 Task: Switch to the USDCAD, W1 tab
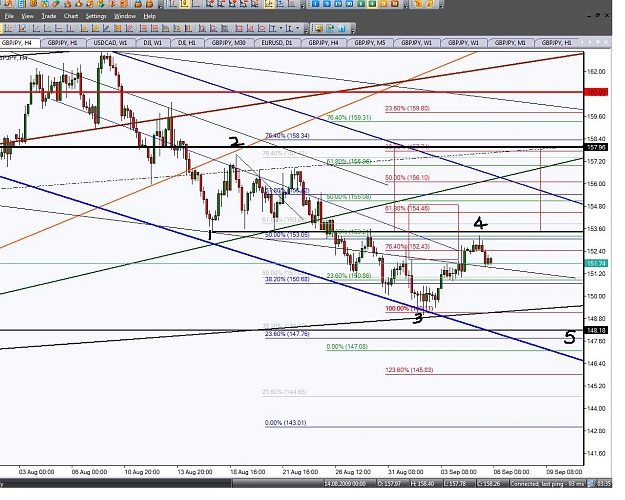(110, 42)
